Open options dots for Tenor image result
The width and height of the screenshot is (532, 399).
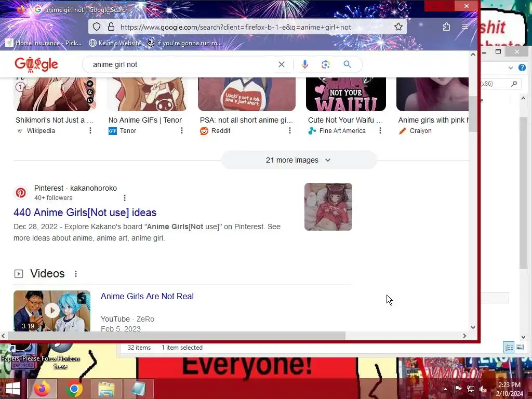182,130
